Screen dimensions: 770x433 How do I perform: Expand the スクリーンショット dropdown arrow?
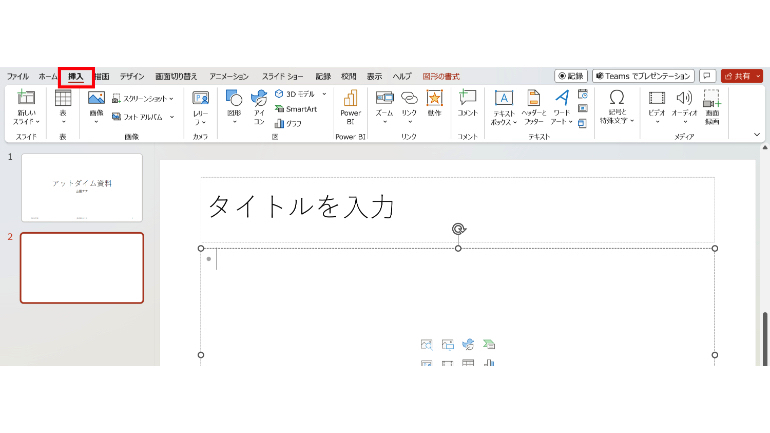[171, 99]
